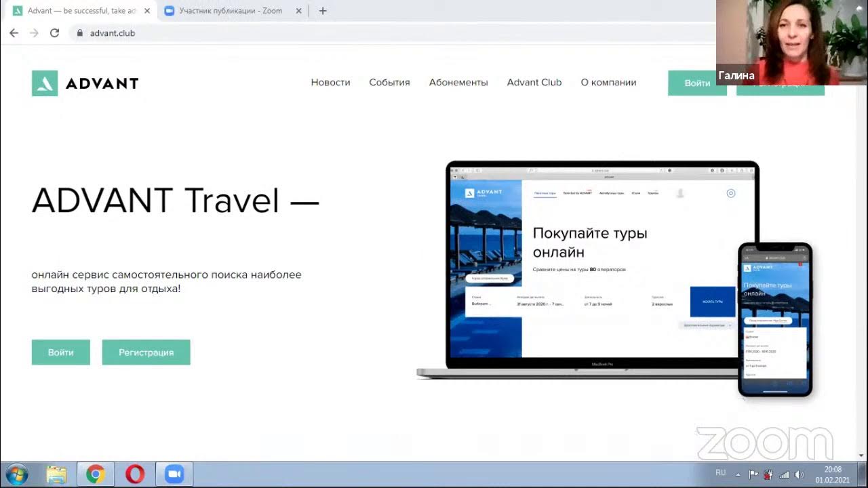Switch to Участник публикации Zoom tab

tap(231, 11)
